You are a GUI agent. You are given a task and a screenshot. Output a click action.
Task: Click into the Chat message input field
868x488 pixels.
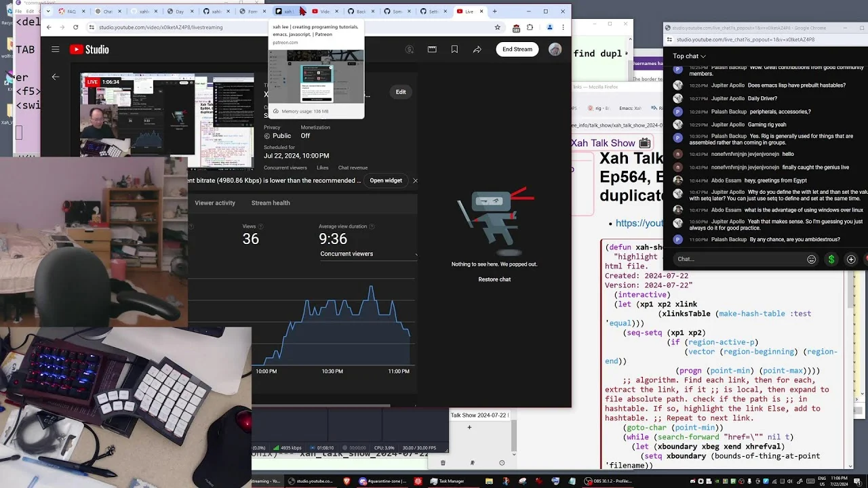point(739,259)
